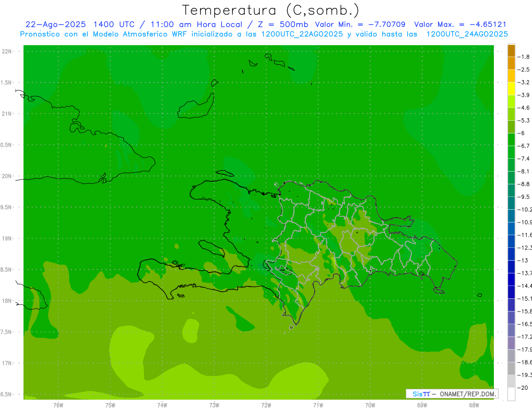Click the "21N" latitude label
This screenshot has height=411, width=532.
point(7,114)
